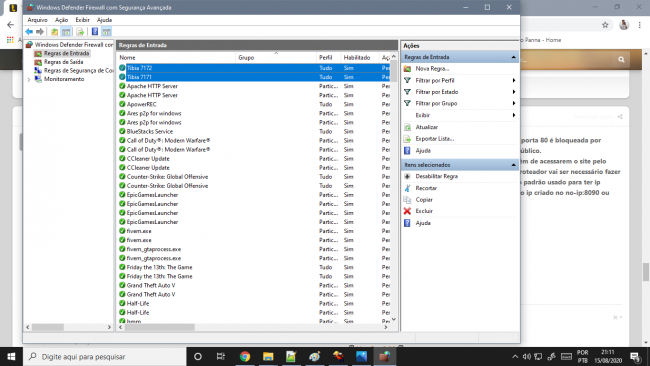Collapse the Itens selecionados section
650x366 pixels.
(513, 165)
